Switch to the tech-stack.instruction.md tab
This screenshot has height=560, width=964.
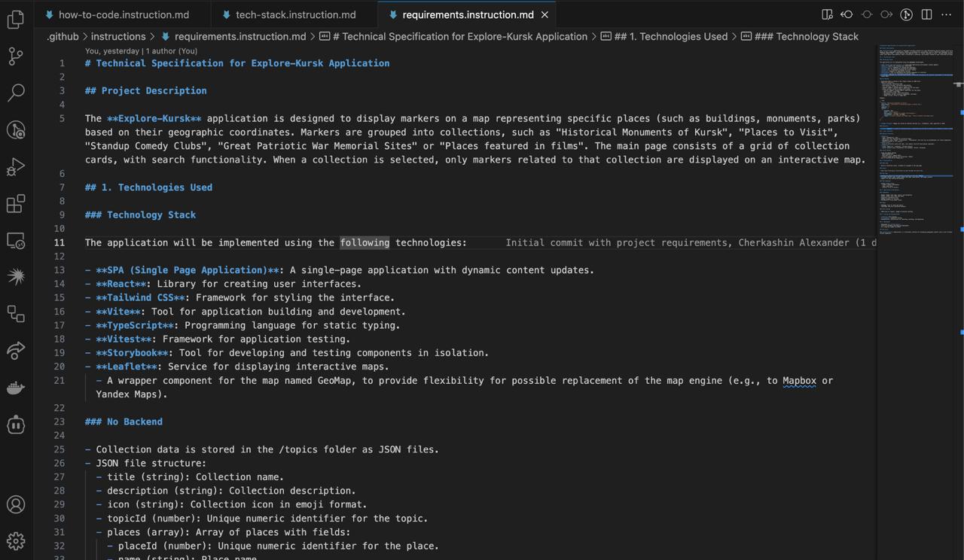click(x=295, y=14)
